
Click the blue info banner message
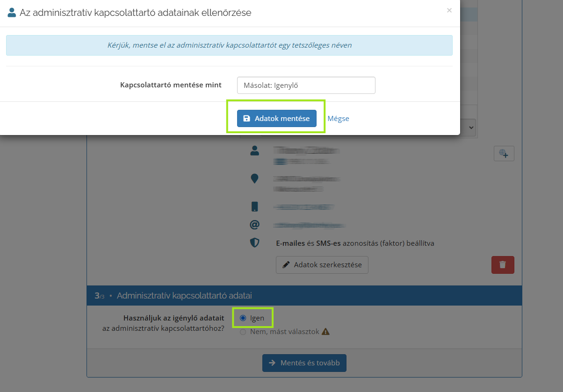point(229,45)
